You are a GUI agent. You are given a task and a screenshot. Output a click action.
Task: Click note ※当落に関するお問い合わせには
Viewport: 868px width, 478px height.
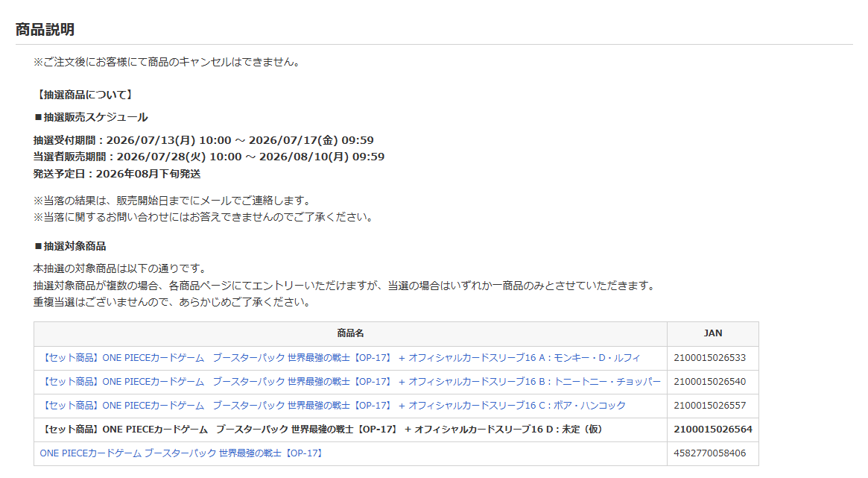click(x=205, y=217)
